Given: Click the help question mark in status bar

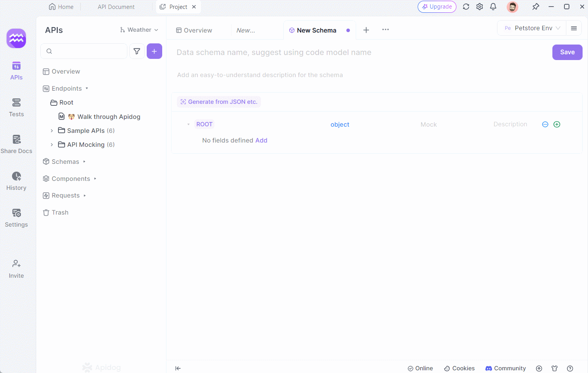Looking at the screenshot, I should click(570, 368).
